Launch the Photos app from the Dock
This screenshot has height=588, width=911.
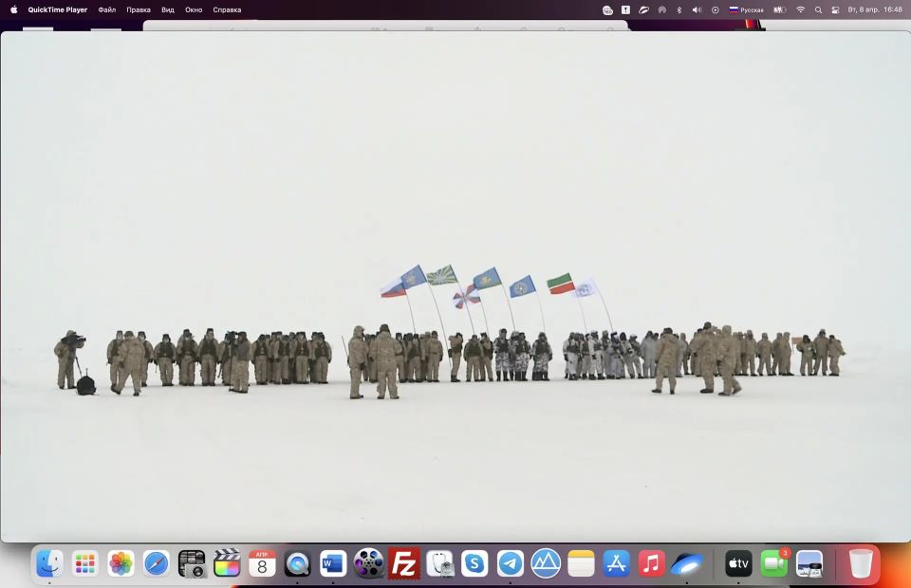click(x=121, y=563)
